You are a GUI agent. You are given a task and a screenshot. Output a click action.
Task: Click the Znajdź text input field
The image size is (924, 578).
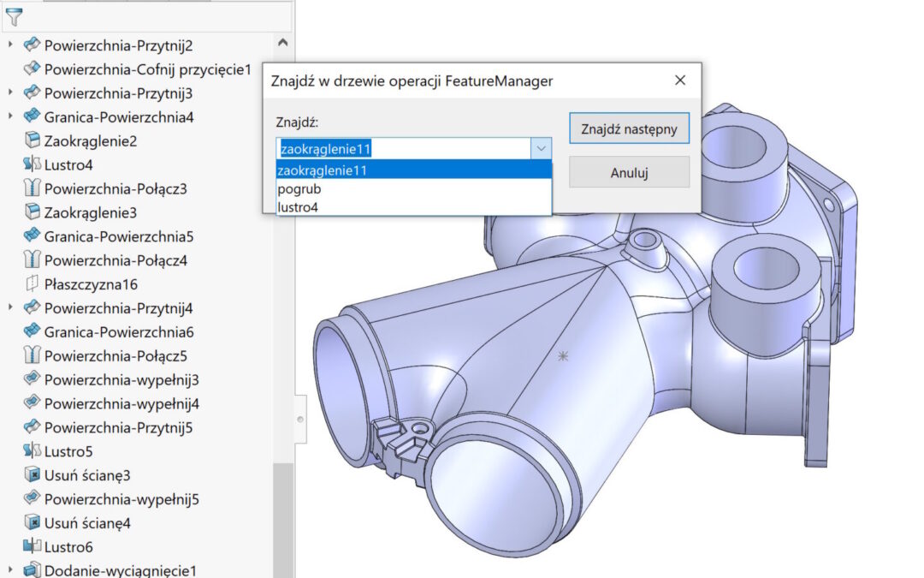click(x=402, y=149)
